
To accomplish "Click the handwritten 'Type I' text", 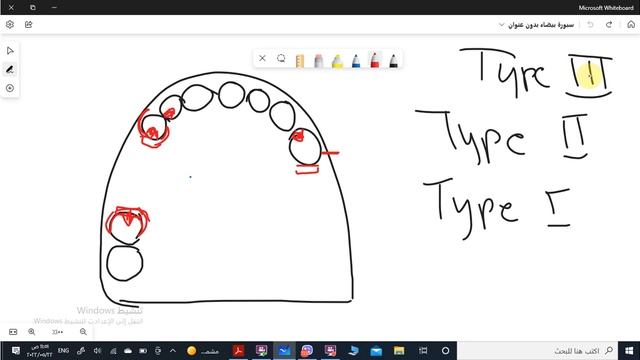I will [497, 209].
